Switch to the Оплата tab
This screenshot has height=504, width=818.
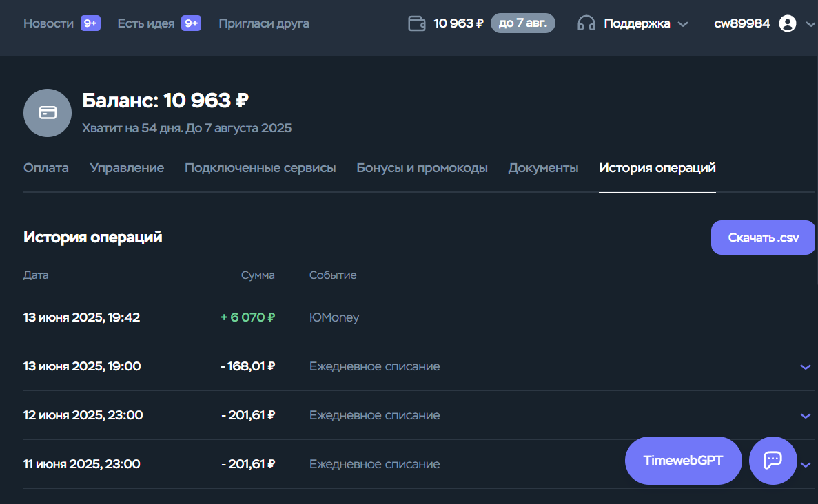[46, 168]
